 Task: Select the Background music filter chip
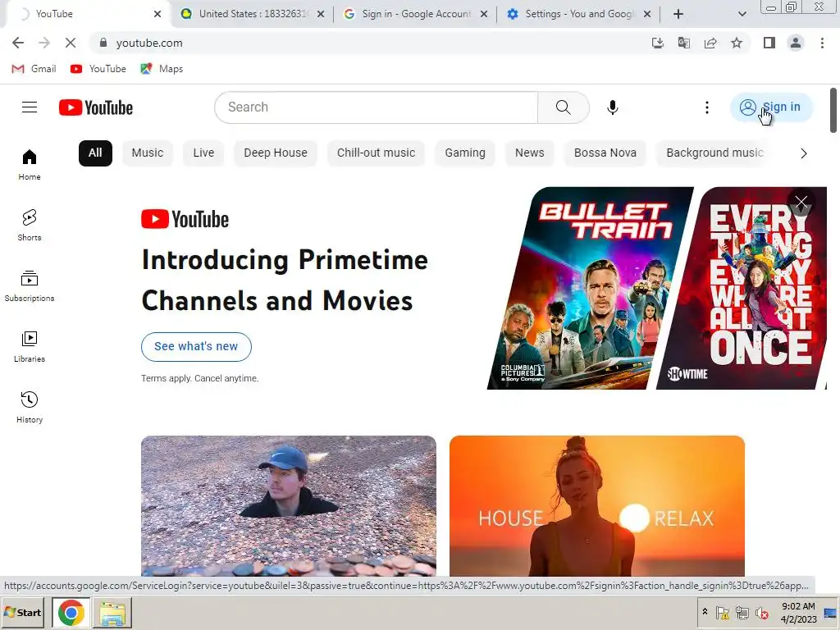point(714,153)
